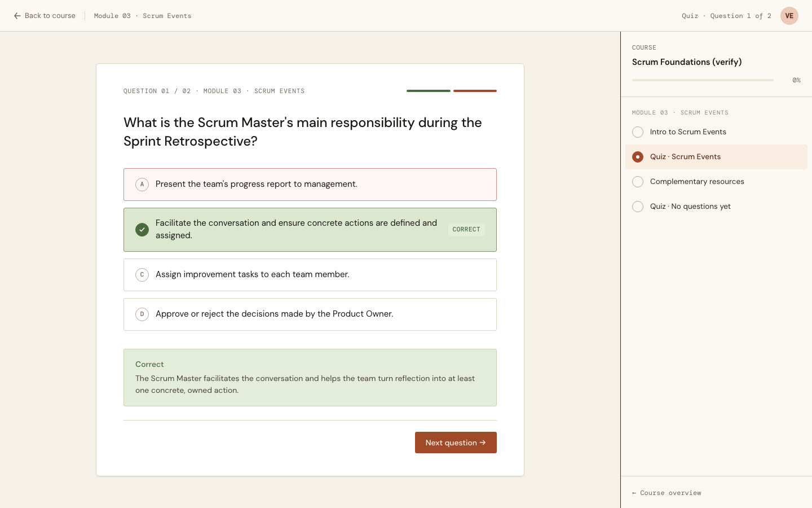
Task: Click the 0% course progress value
Action: [x=796, y=80]
